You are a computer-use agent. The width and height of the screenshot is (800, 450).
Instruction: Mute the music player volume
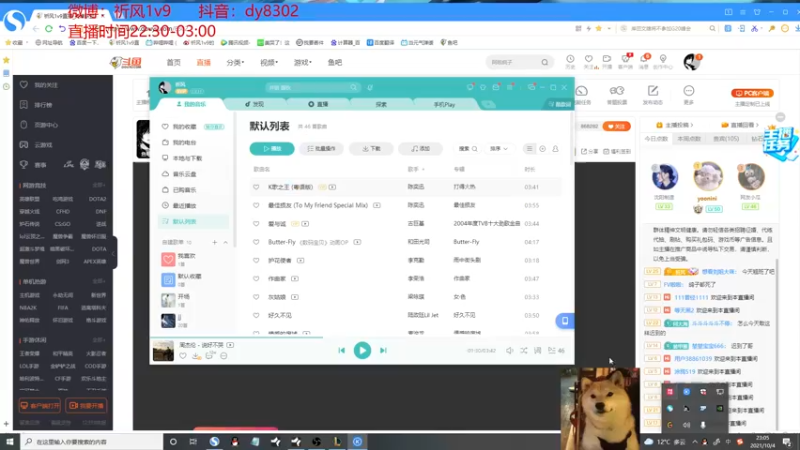point(510,351)
